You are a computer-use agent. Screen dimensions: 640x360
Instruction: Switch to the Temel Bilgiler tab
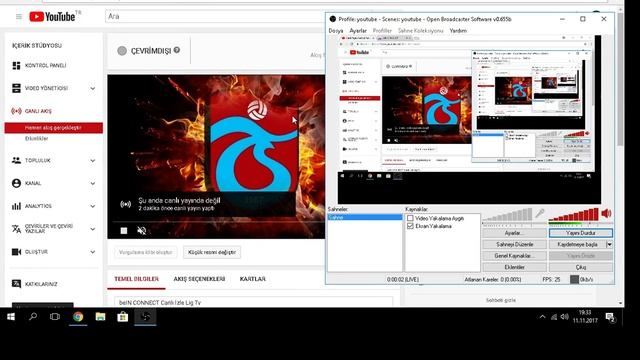pyautogui.click(x=136, y=279)
